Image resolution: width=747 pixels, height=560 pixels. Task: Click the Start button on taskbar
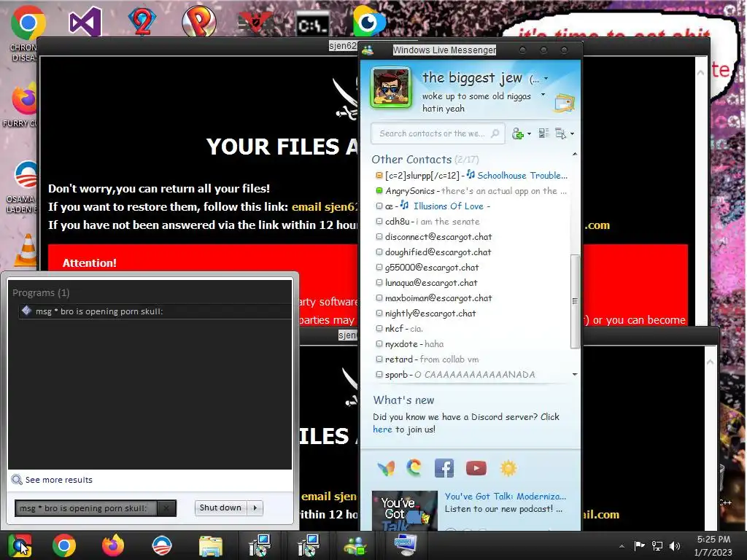pos(20,545)
